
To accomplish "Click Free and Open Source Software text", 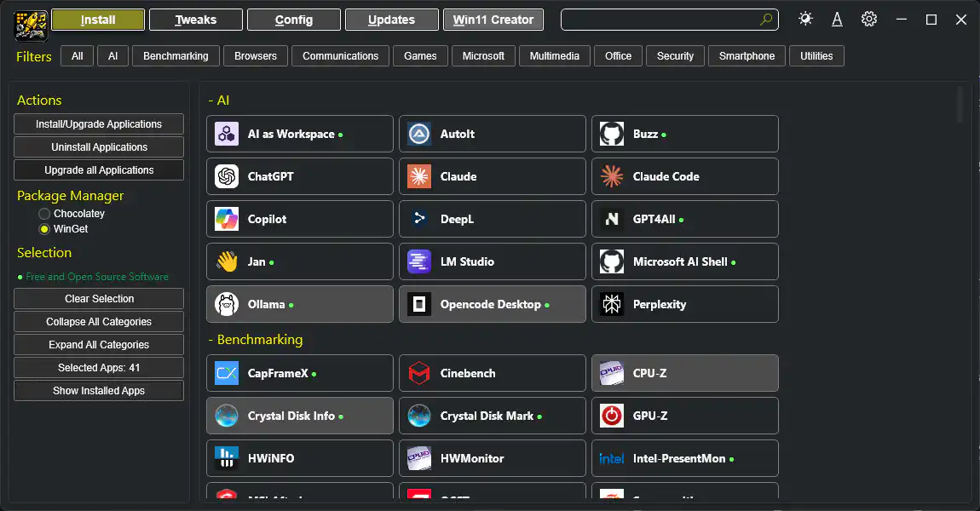I will coord(97,277).
